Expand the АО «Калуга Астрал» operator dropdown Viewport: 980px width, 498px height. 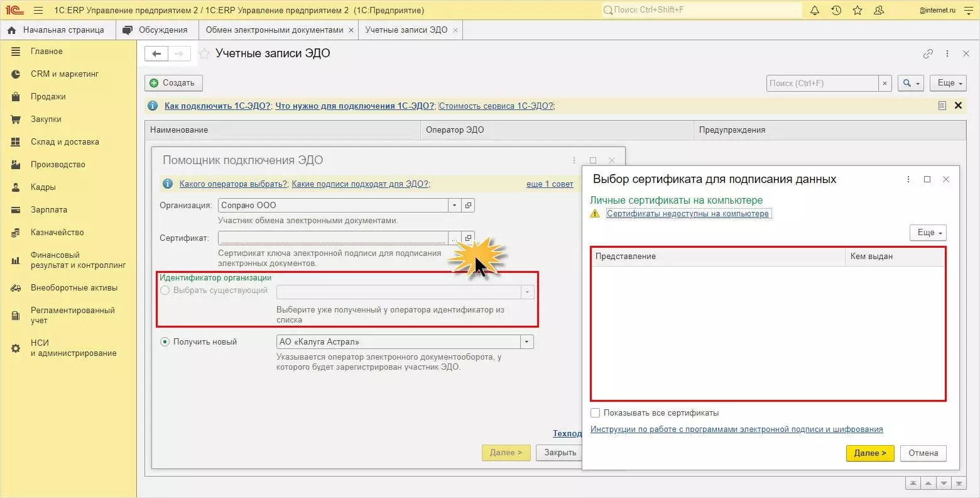527,342
